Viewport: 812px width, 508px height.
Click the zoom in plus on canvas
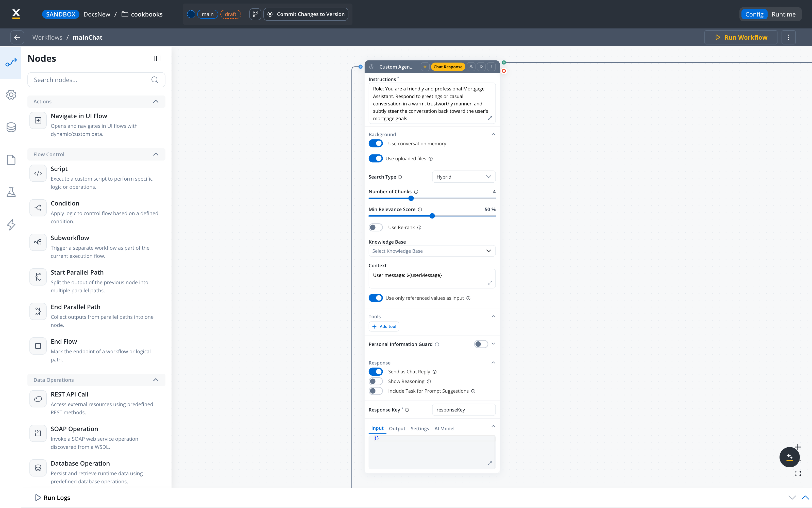(798, 447)
